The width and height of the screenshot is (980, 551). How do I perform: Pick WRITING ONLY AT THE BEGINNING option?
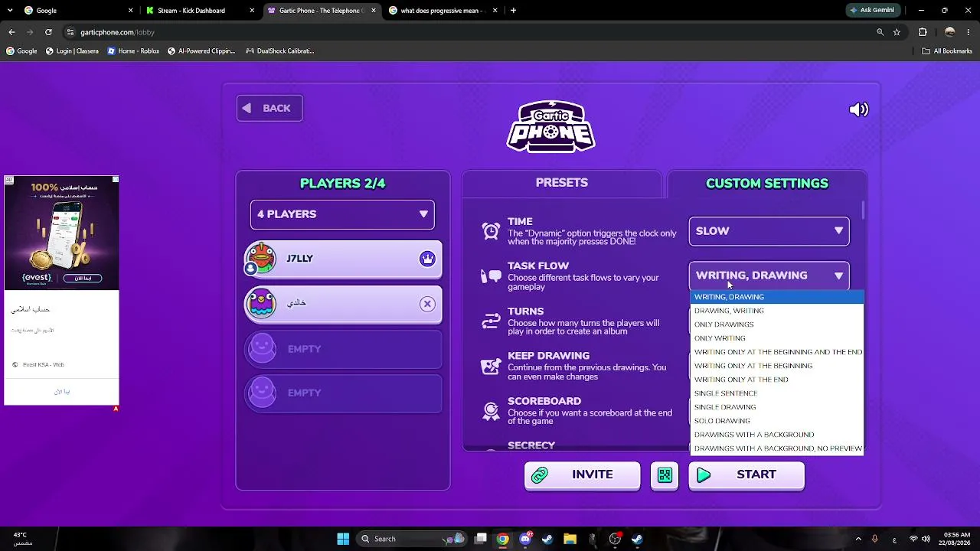pos(777,366)
